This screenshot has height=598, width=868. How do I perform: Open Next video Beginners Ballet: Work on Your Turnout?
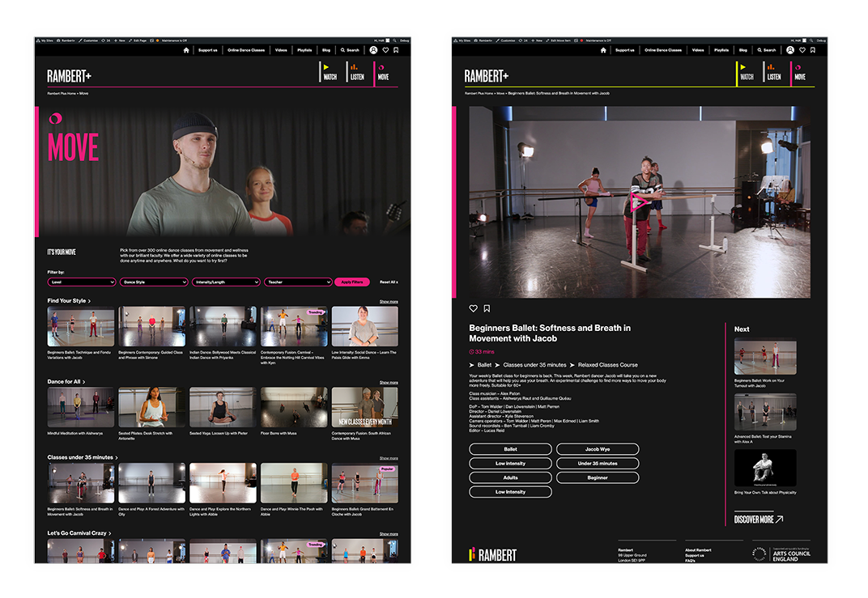(x=765, y=357)
